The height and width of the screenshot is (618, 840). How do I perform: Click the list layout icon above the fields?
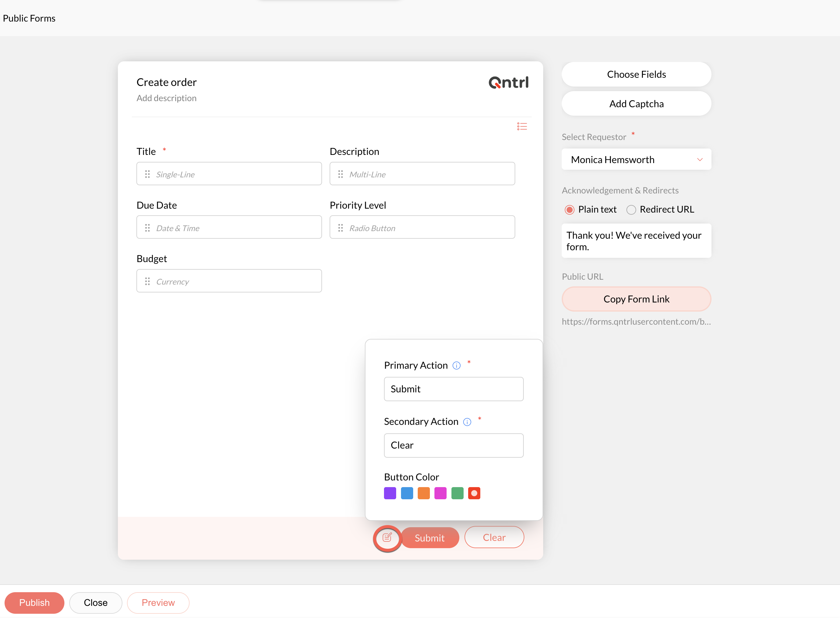tap(522, 126)
